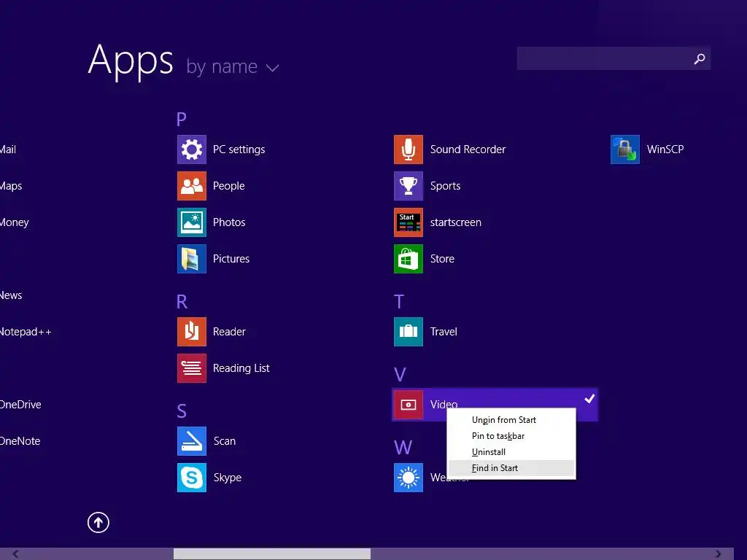Viewport: 747px width, 560px height.
Task: Open the Pictures folder icon
Action: [x=192, y=259]
